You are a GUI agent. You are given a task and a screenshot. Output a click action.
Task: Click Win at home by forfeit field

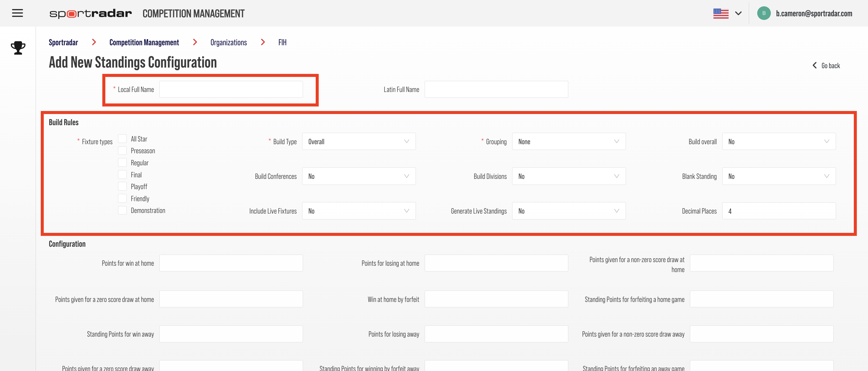click(x=496, y=299)
